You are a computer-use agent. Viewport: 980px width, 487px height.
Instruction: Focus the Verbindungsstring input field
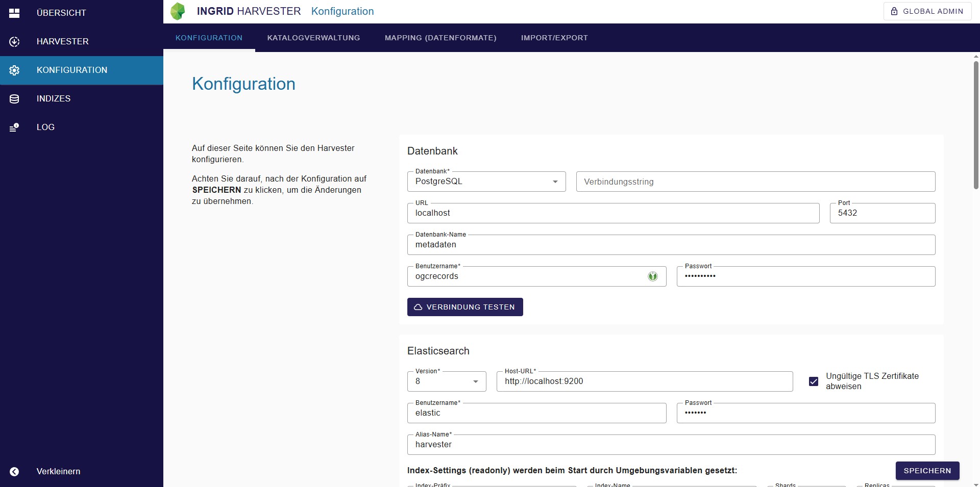[x=755, y=182]
